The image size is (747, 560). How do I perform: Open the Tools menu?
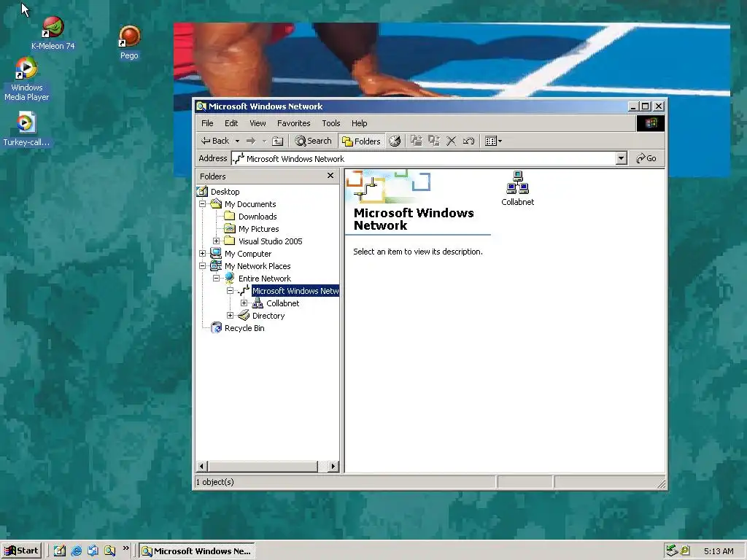tap(330, 123)
